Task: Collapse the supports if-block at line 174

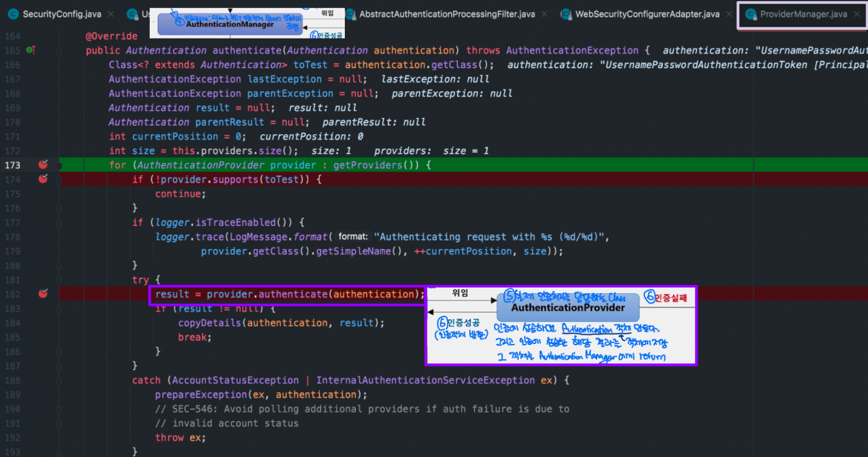Action: (59, 179)
